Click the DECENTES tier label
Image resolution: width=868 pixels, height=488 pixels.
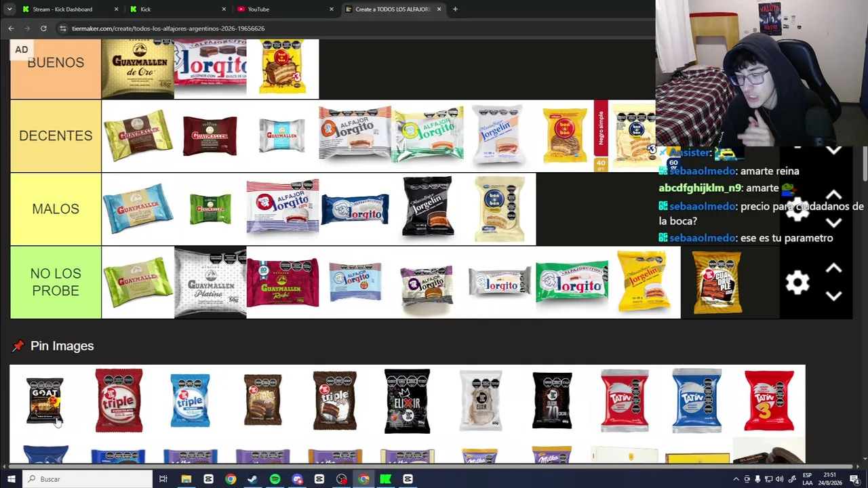click(56, 136)
